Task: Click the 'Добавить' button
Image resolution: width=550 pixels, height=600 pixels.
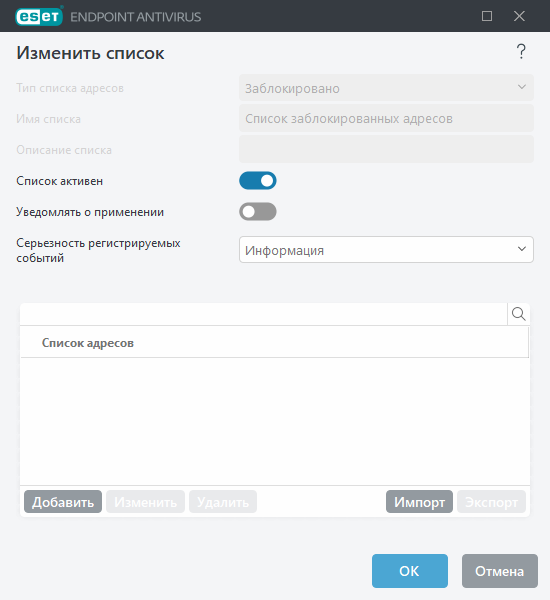Action: tap(63, 502)
